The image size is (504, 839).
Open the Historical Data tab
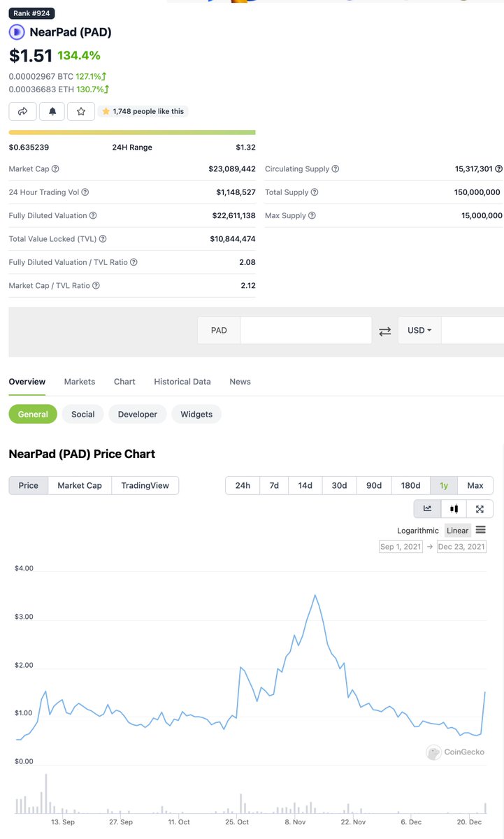pos(182,382)
